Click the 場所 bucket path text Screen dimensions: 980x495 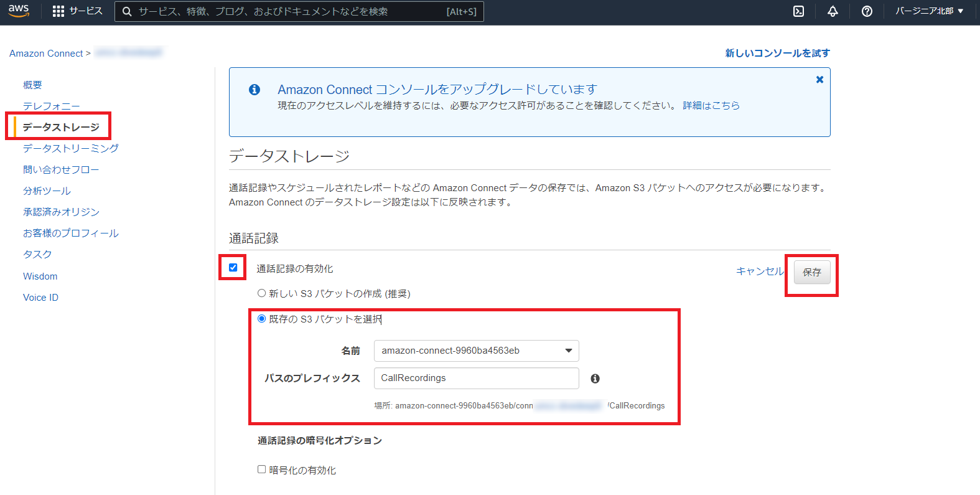(x=520, y=405)
